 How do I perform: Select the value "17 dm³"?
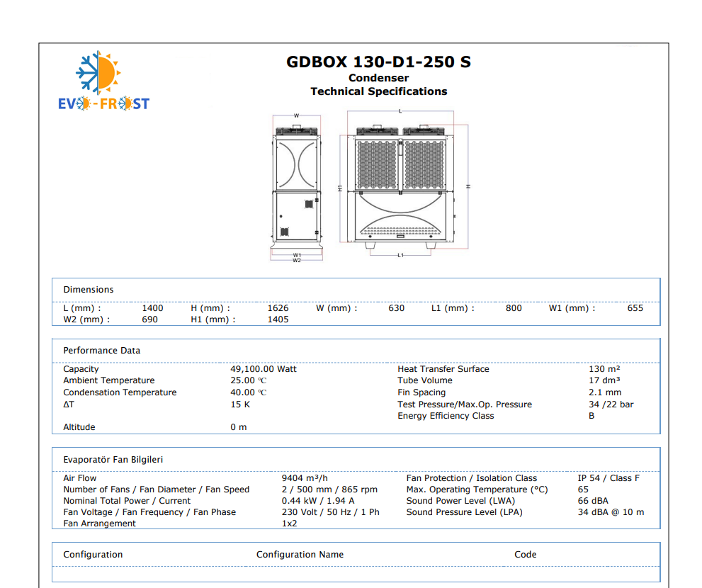[x=604, y=380]
